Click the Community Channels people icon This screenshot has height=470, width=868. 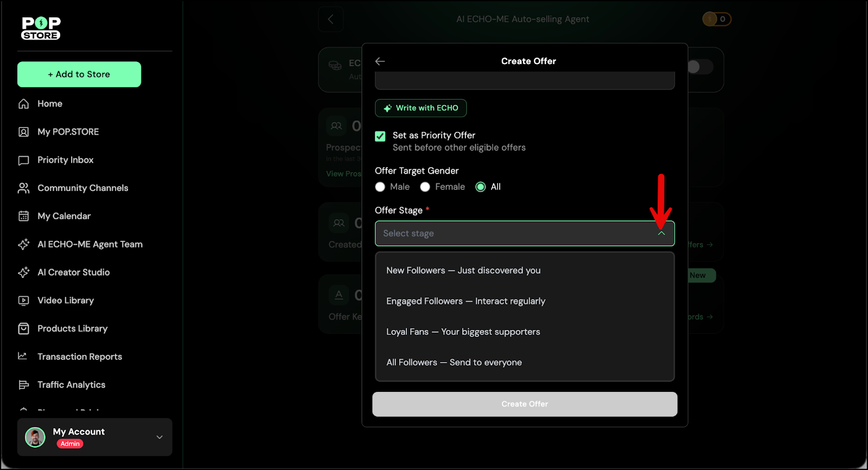coord(23,188)
